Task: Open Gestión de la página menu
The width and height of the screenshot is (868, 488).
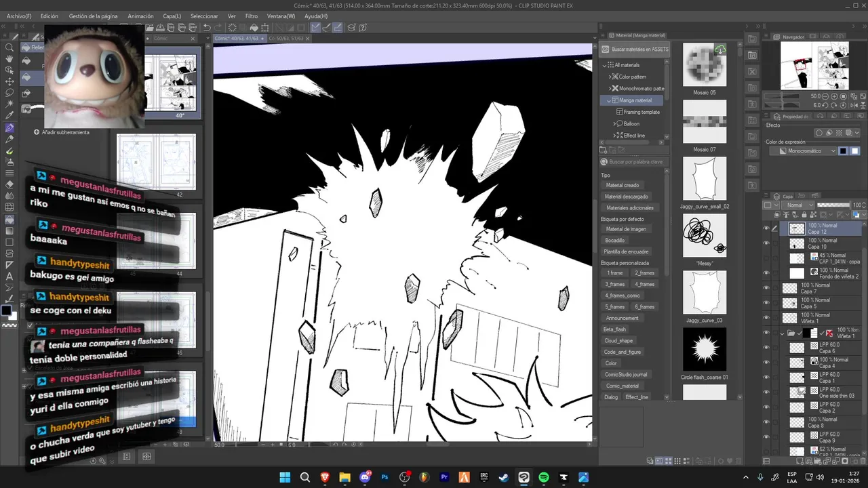Action: pyautogui.click(x=93, y=16)
